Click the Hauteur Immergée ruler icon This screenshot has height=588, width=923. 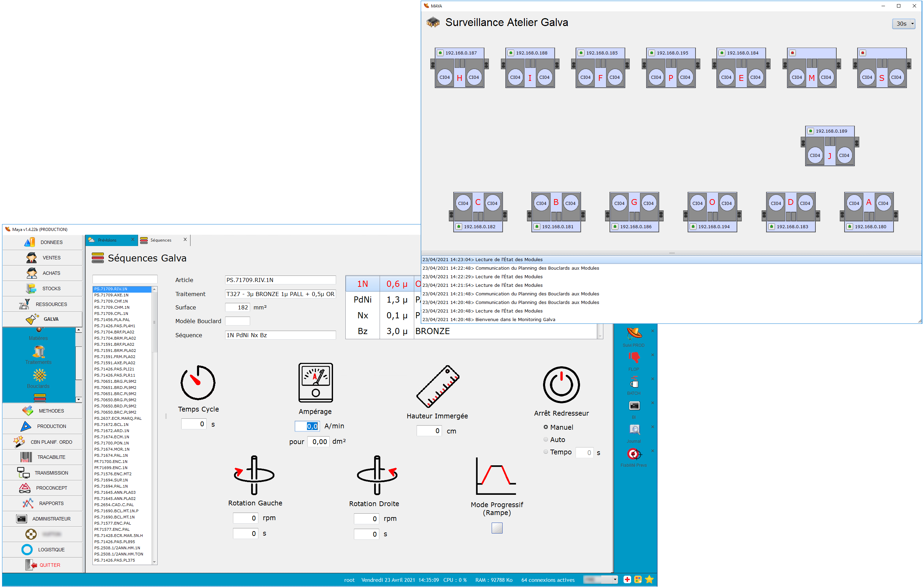(438, 387)
